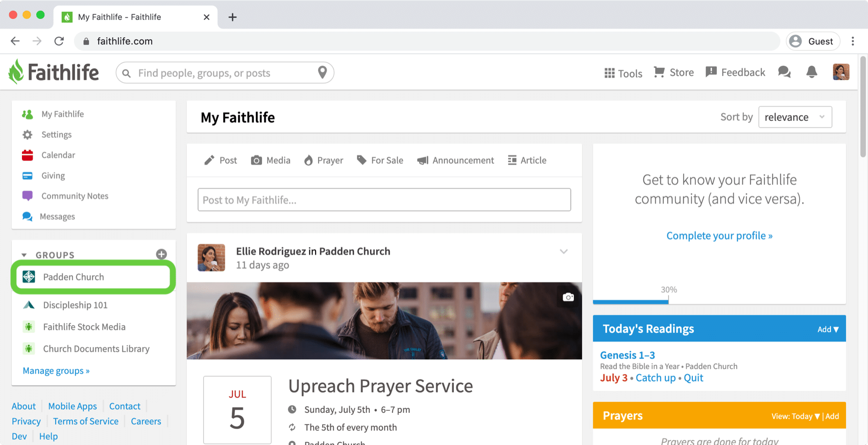868x445 pixels.
Task: Click the location pin icon in search
Action: pyautogui.click(x=322, y=72)
